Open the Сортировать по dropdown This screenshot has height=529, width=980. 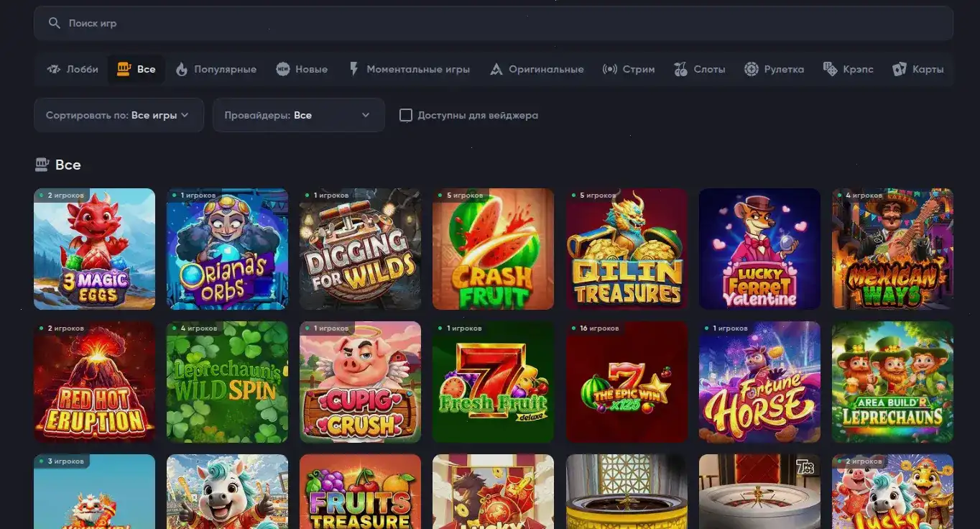[118, 115]
